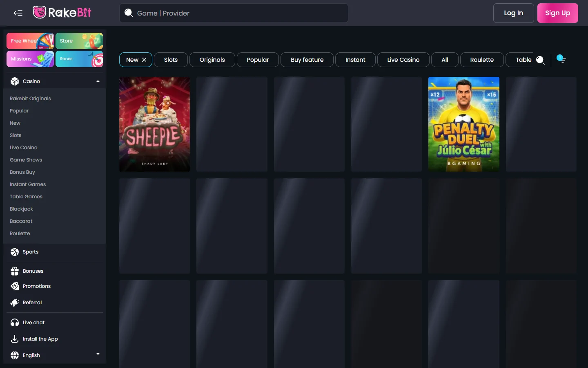Collapse the sidebar with the arrow menu icon
Viewport: 588px width, 368px height.
[18, 13]
